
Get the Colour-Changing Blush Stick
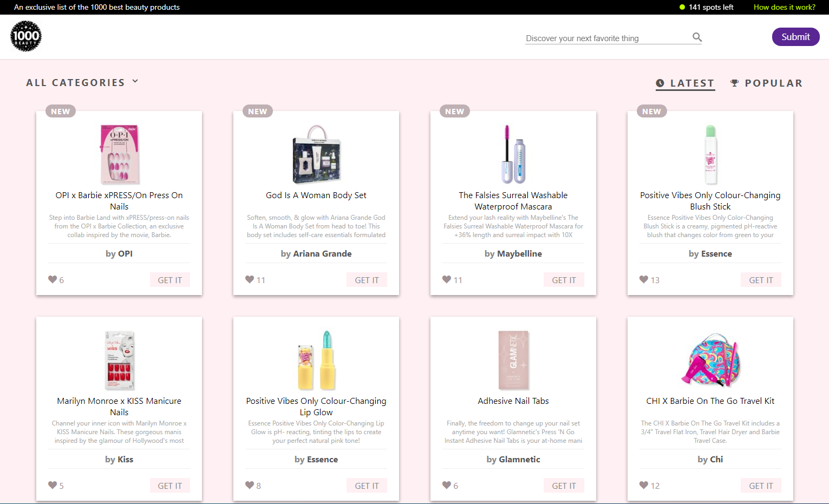coord(761,280)
